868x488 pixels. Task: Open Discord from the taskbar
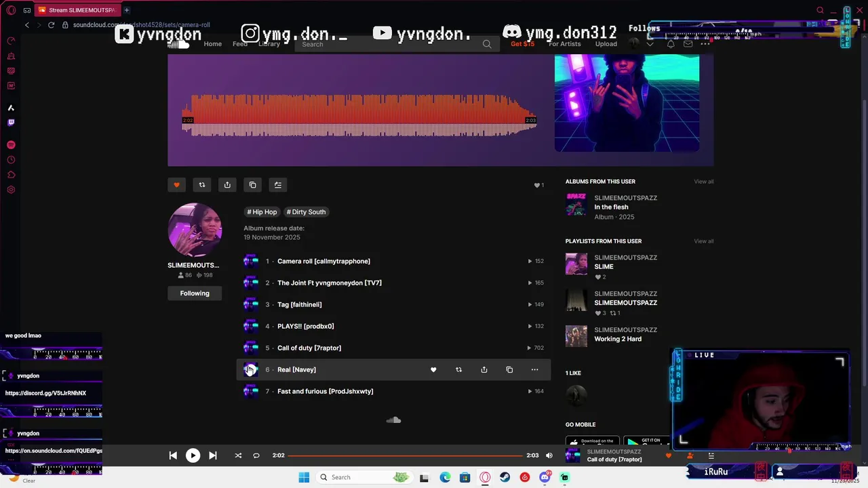tap(545, 477)
